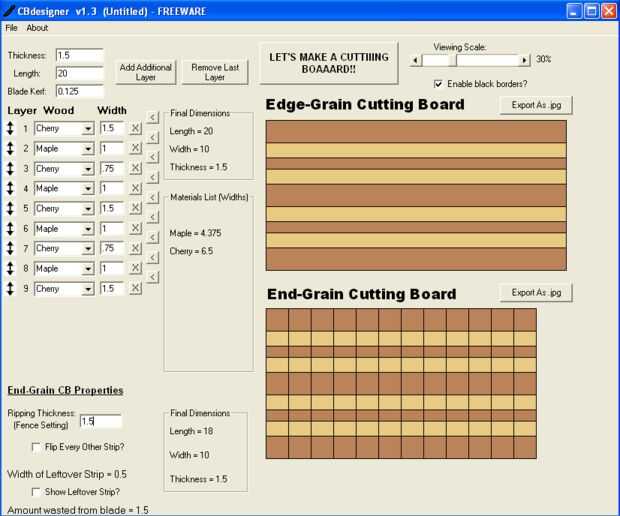Export the End-Grain board as jpg
620x516 pixels.
pyautogui.click(x=536, y=293)
